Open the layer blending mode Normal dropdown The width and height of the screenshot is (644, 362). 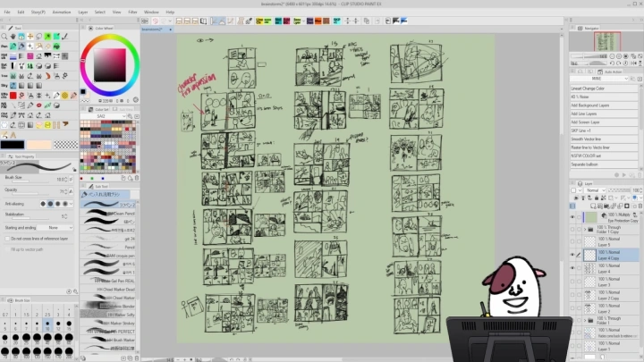tap(593, 190)
